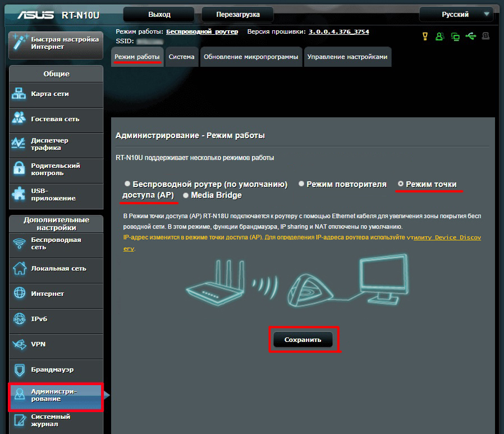Open the Обновление микропрограммы tab
This screenshot has height=434, width=504.
coord(251,57)
